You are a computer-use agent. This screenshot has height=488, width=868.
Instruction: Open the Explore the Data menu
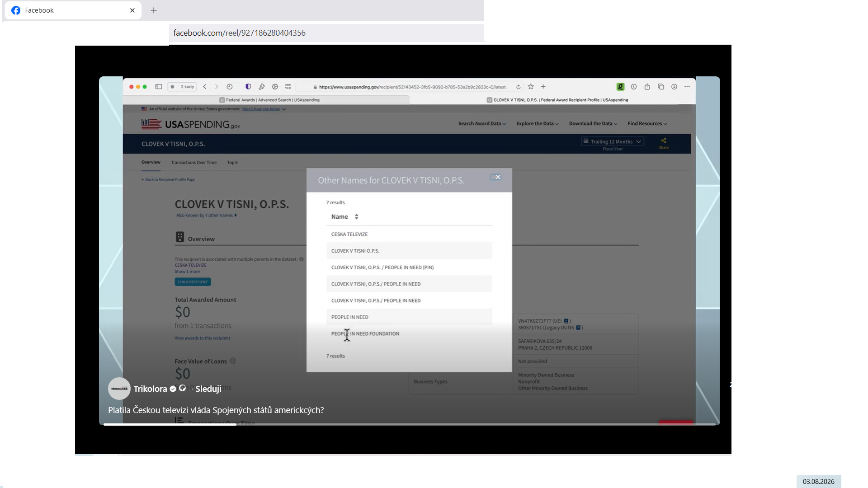[538, 124]
